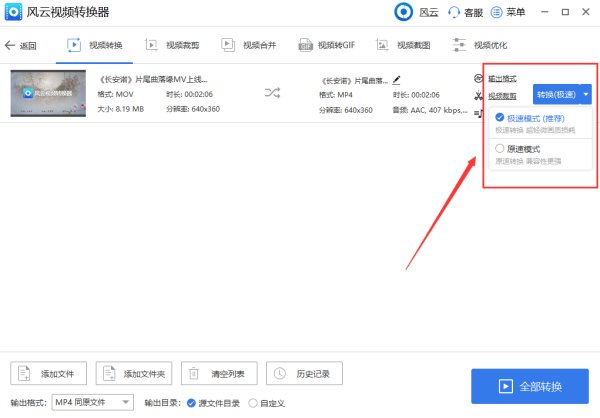Click the video thumbnail of the MOV file
This screenshot has height=418, width=600.
coord(48,93)
